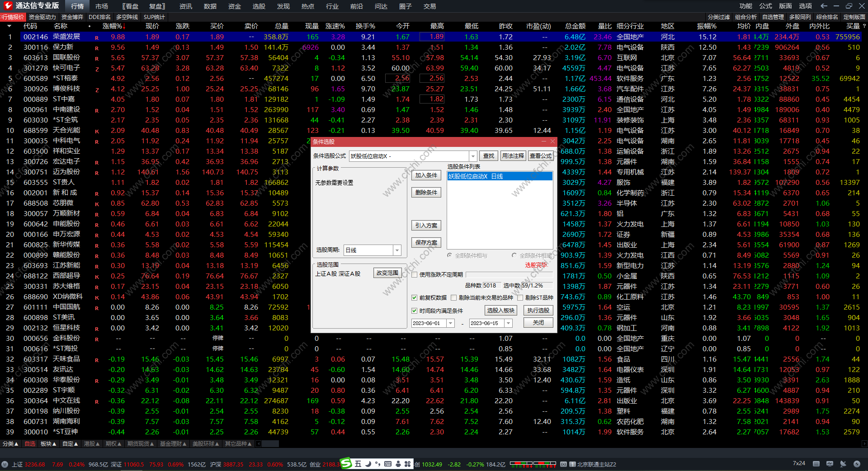Click the 通达信 red logo icon

coord(8,5)
